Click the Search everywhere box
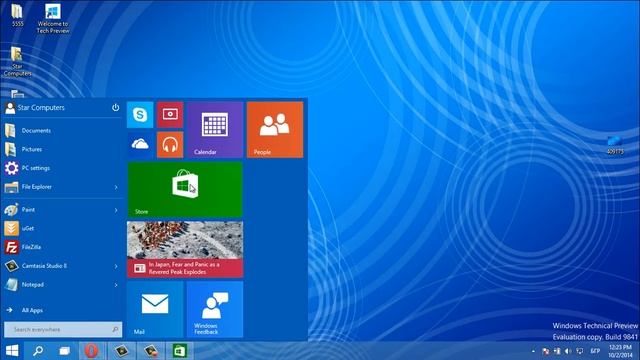The image size is (640, 360). tap(63, 329)
